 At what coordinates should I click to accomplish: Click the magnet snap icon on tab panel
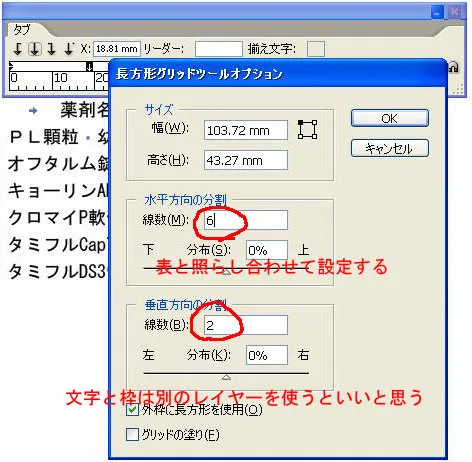pyautogui.click(x=453, y=67)
